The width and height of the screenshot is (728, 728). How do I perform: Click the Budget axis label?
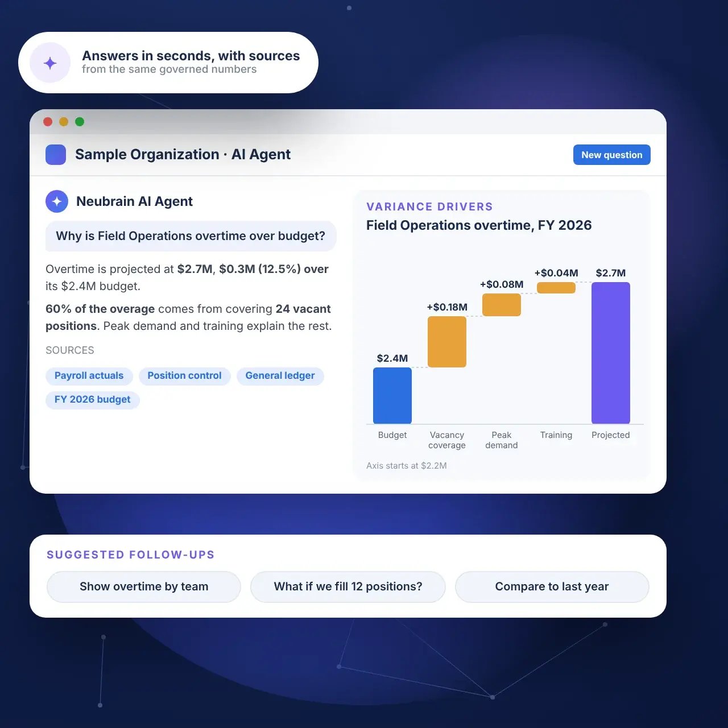392,435
